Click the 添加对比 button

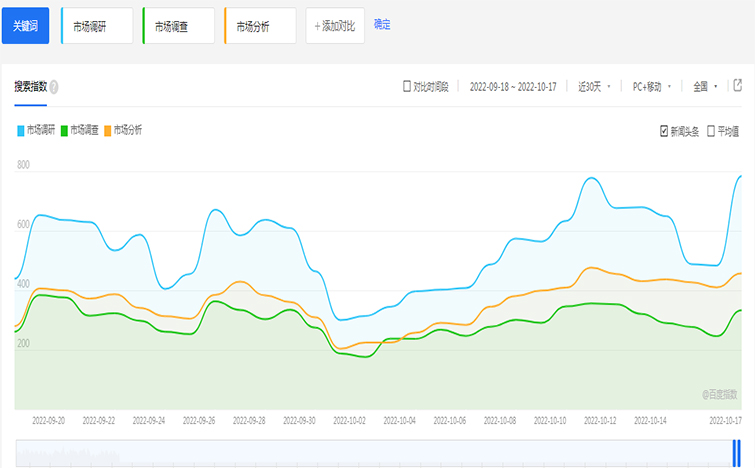click(x=334, y=26)
